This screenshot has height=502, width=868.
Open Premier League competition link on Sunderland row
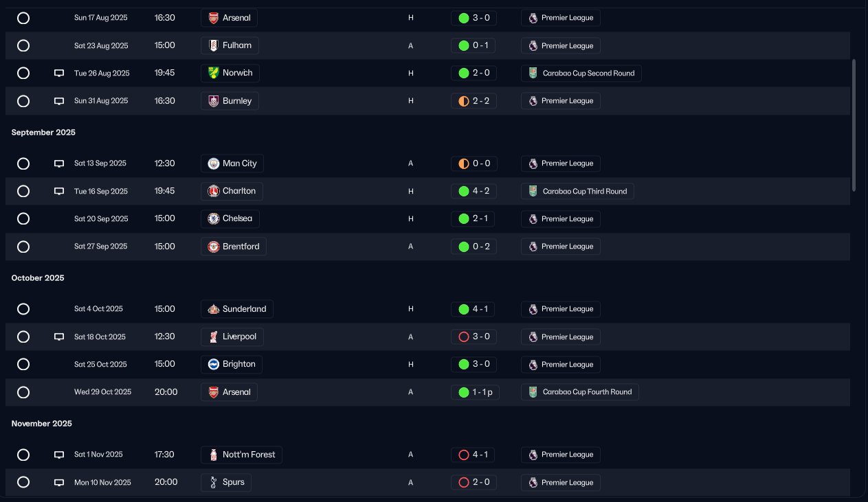click(560, 309)
